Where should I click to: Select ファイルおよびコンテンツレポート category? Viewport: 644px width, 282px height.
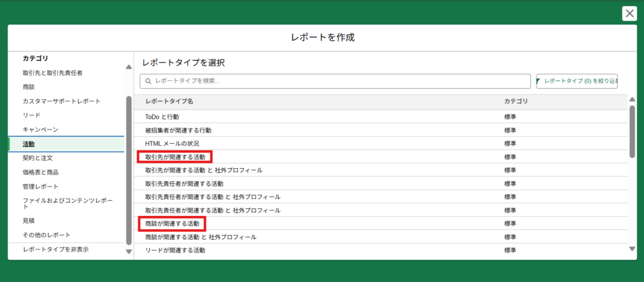[68, 203]
